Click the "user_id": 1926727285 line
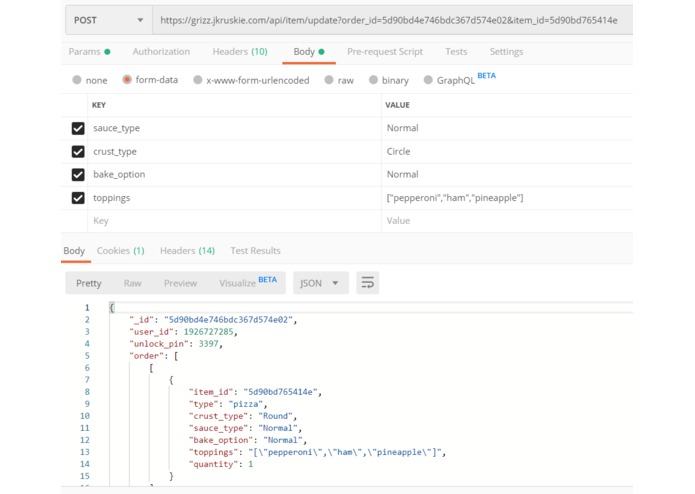This screenshot has width=695, height=494. pos(183,332)
